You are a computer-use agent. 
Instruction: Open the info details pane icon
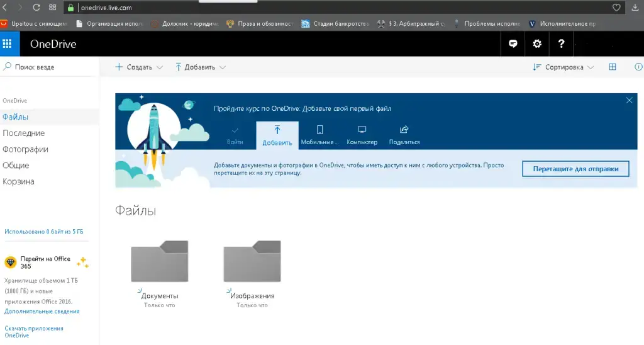tap(638, 67)
